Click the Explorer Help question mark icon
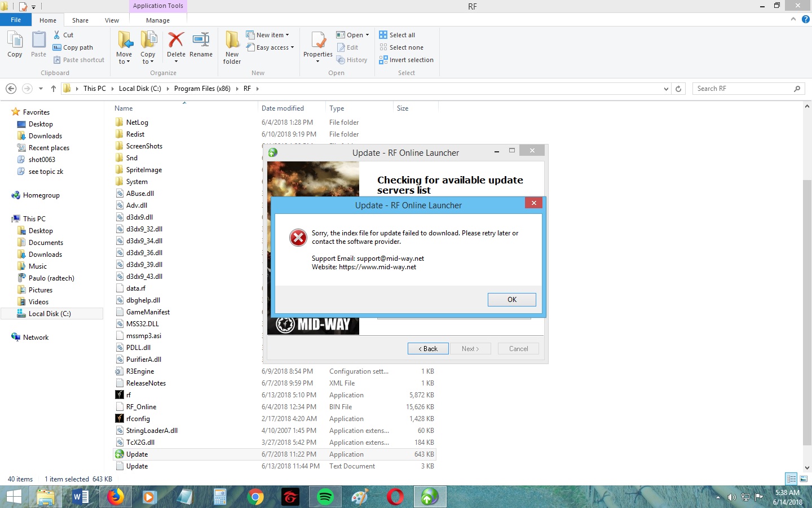This screenshot has height=508, width=812. (805, 19)
